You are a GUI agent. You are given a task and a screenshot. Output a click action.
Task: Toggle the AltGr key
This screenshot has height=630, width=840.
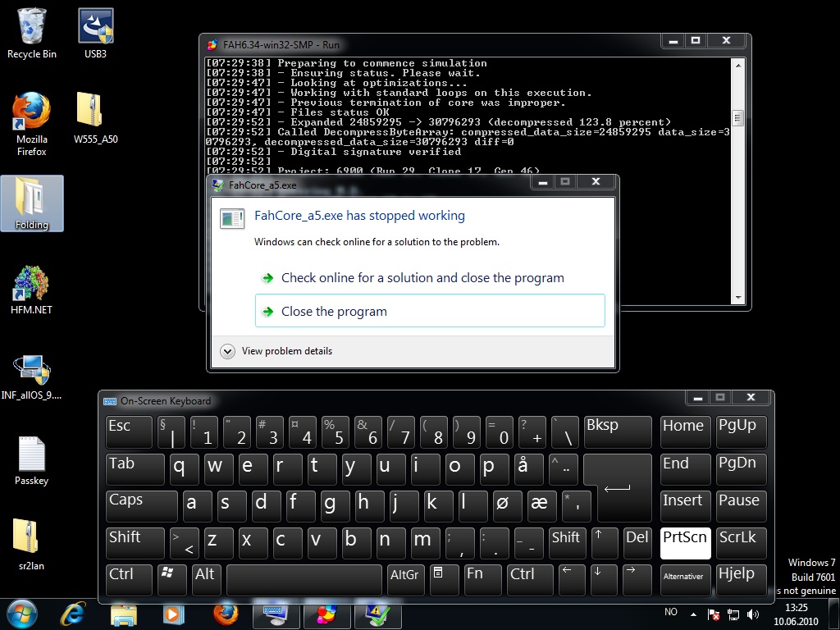406,580
